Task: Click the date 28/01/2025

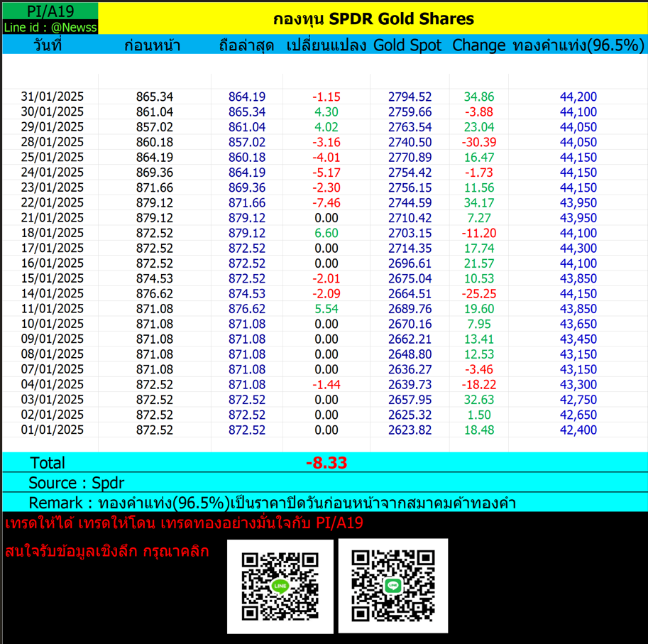Action: pyautogui.click(x=53, y=142)
